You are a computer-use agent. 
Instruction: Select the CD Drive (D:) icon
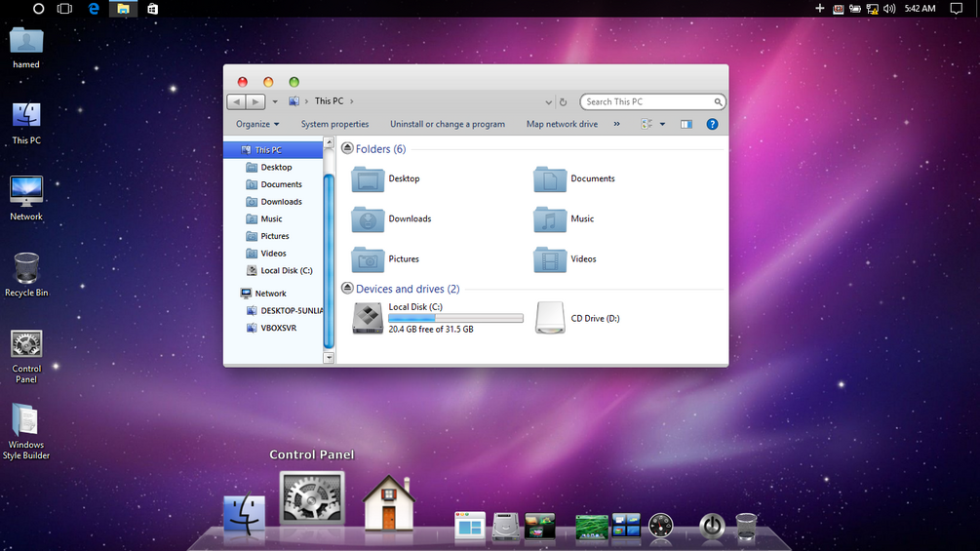550,318
